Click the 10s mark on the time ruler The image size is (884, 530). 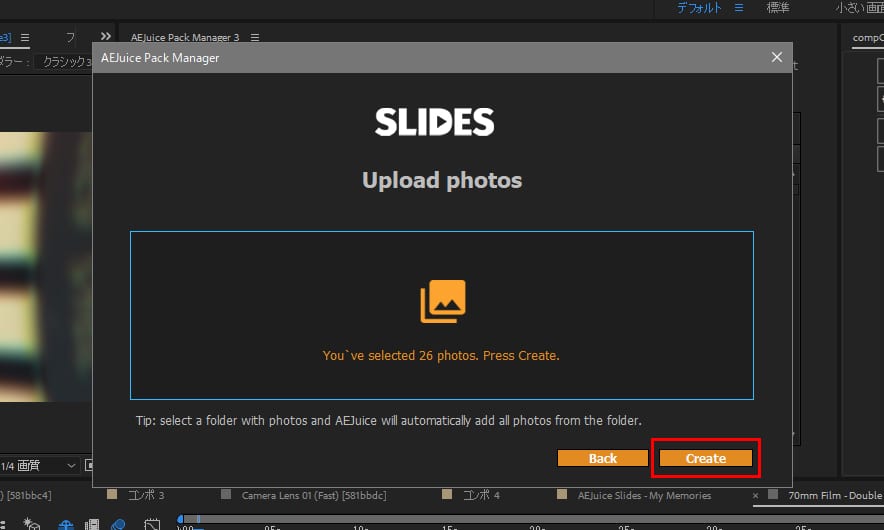pyautogui.click(x=361, y=528)
